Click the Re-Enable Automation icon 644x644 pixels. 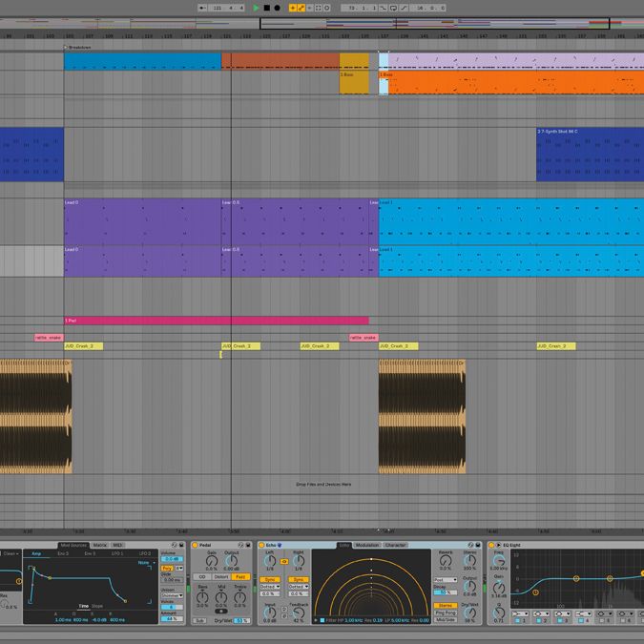pyautogui.click(x=310, y=8)
